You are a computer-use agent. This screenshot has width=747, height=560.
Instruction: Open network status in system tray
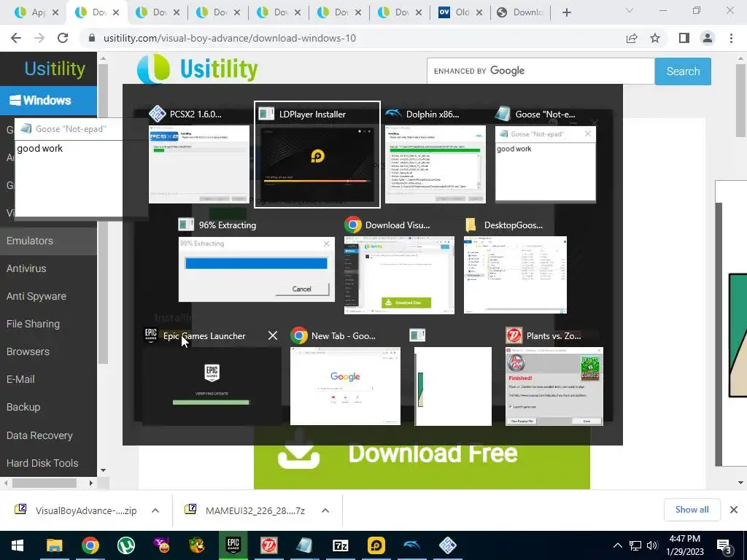(635, 545)
